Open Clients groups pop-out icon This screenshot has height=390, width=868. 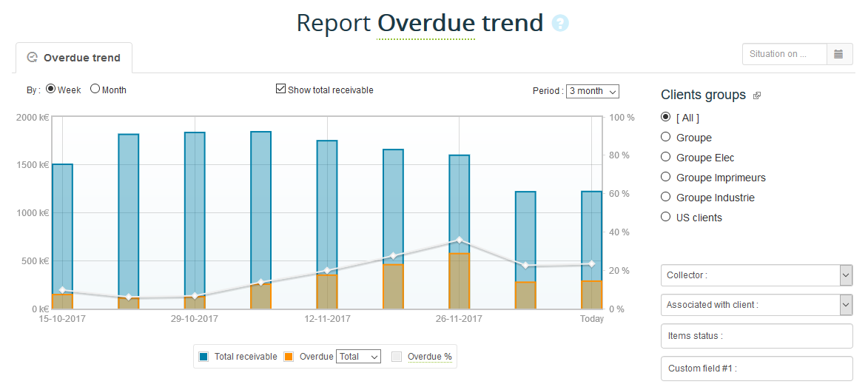(757, 96)
